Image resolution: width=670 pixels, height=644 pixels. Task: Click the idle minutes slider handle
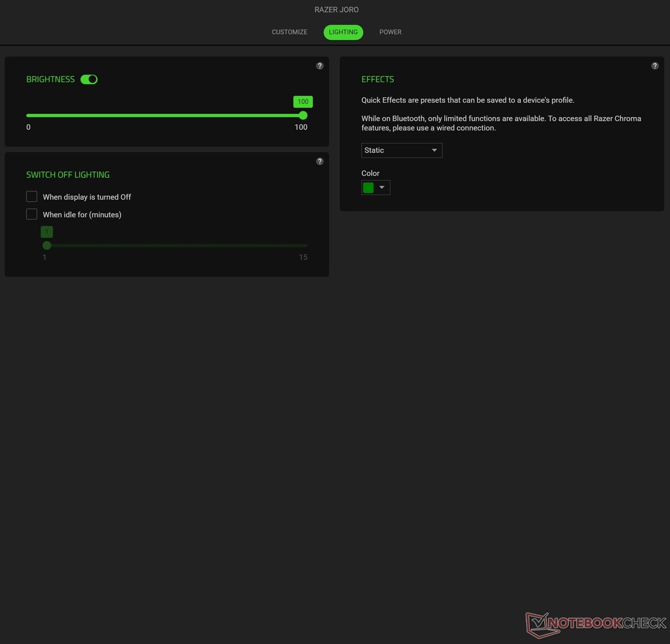[47, 245]
